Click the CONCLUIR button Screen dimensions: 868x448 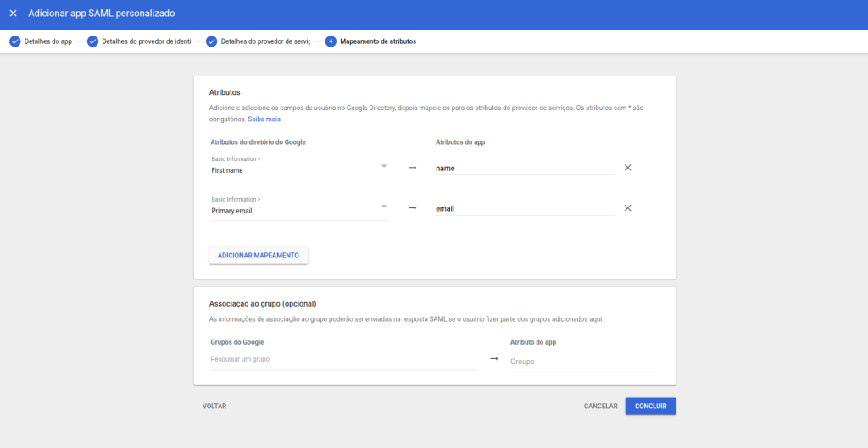(x=650, y=407)
